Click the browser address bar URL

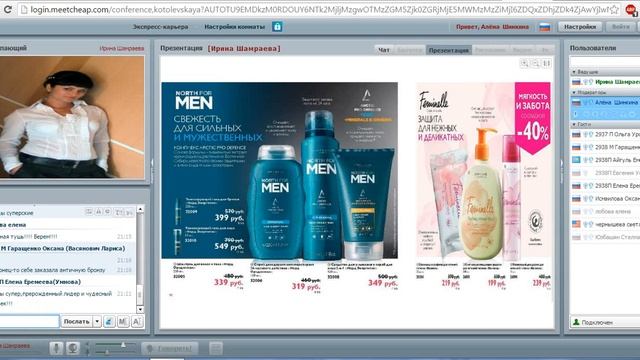pyautogui.click(x=319, y=9)
